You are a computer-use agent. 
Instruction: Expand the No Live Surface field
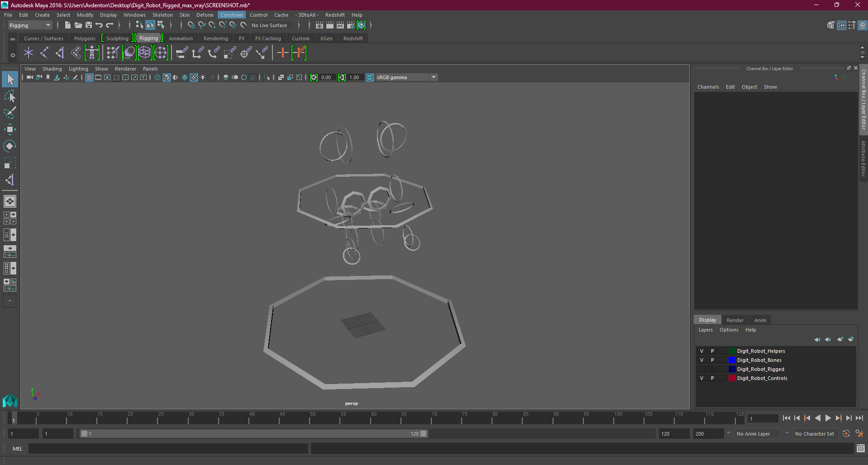(x=272, y=25)
